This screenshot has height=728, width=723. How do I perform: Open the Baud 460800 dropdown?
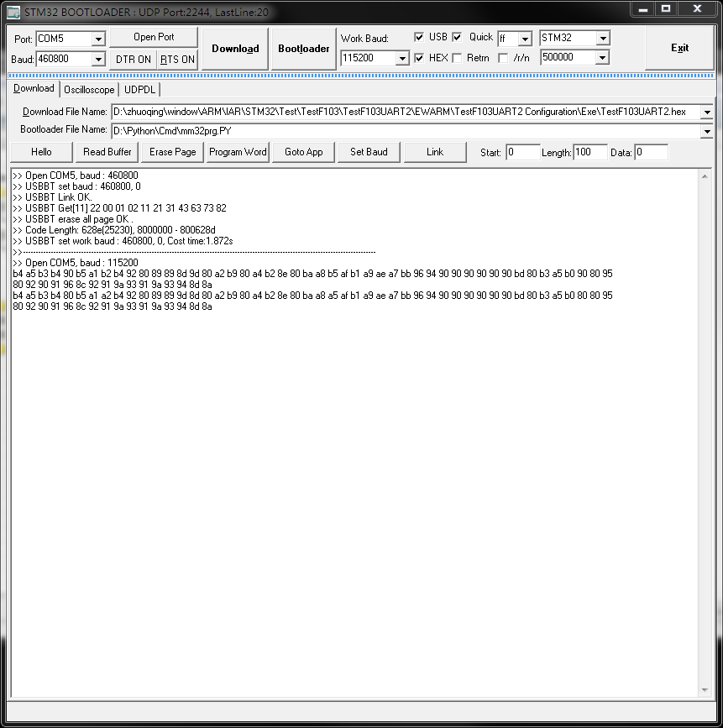[x=98, y=60]
